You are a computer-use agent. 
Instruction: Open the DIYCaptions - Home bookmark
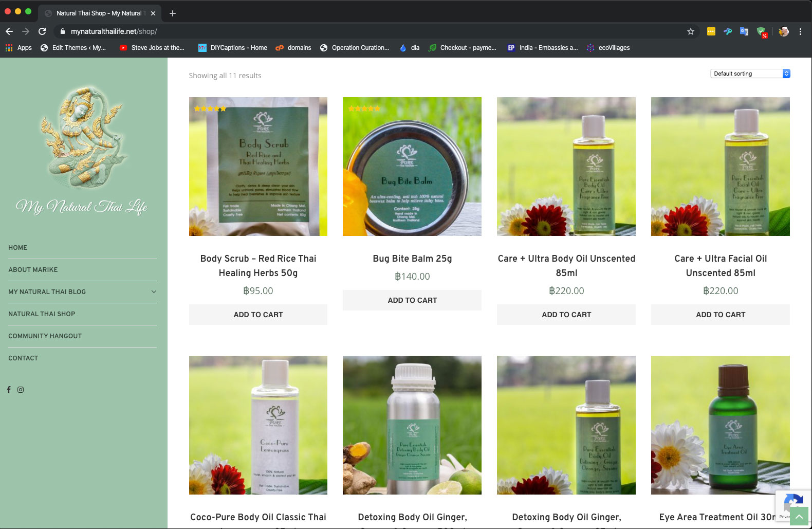(x=233, y=48)
